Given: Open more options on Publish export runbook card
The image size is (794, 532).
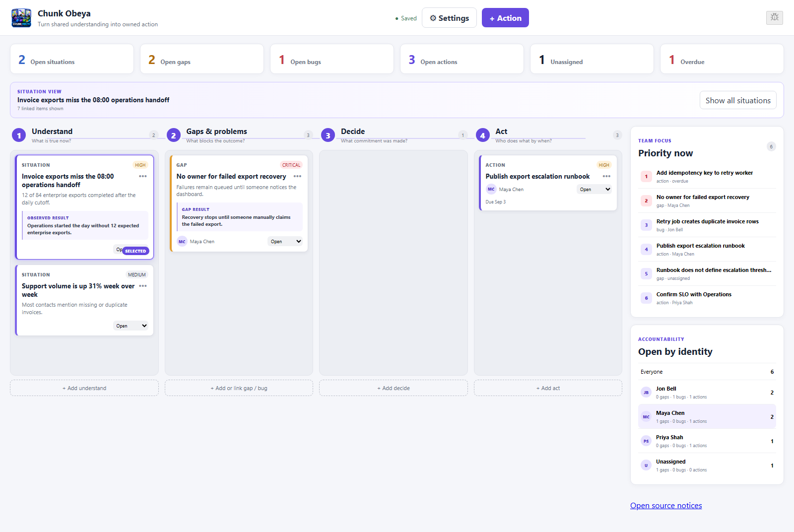Looking at the screenshot, I should point(606,176).
